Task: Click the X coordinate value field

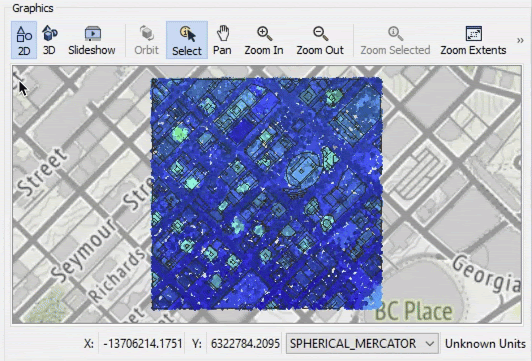Action: click(x=143, y=343)
